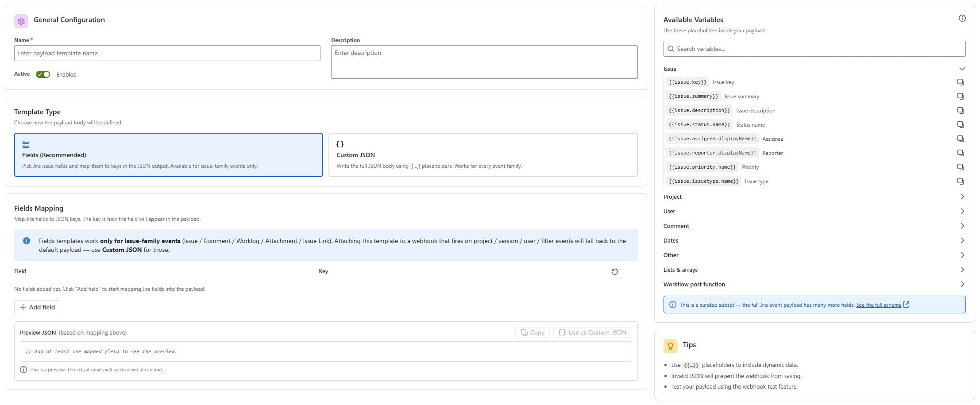Click the Available Variables info icon
Image resolution: width=980 pixels, height=405 pixels.
click(x=962, y=18)
